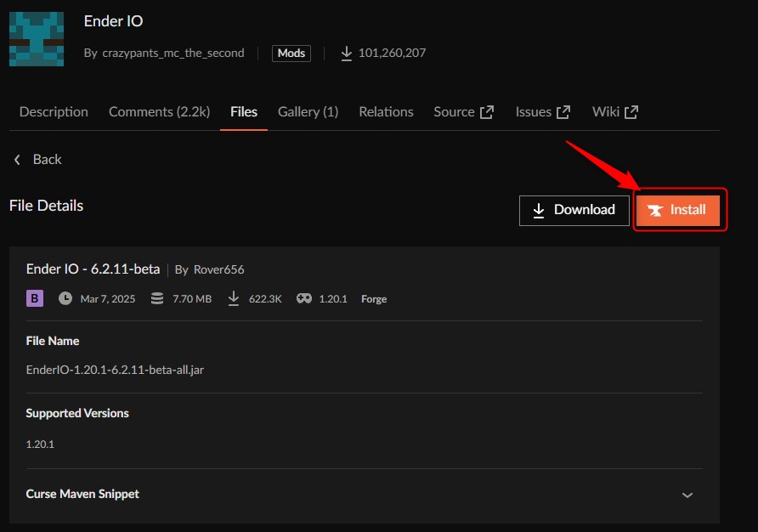This screenshot has height=532, width=758.
Task: Click the download arrow icon in Download button
Action: click(x=539, y=211)
